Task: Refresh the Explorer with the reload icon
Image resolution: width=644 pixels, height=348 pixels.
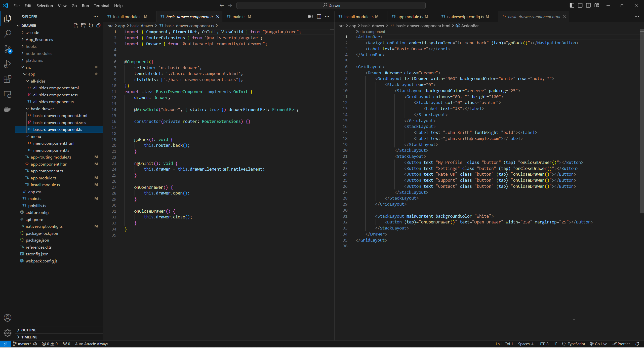Action: click(91, 25)
